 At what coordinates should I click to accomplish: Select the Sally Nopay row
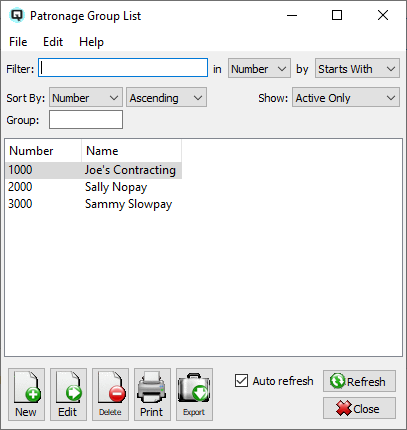tap(93, 187)
